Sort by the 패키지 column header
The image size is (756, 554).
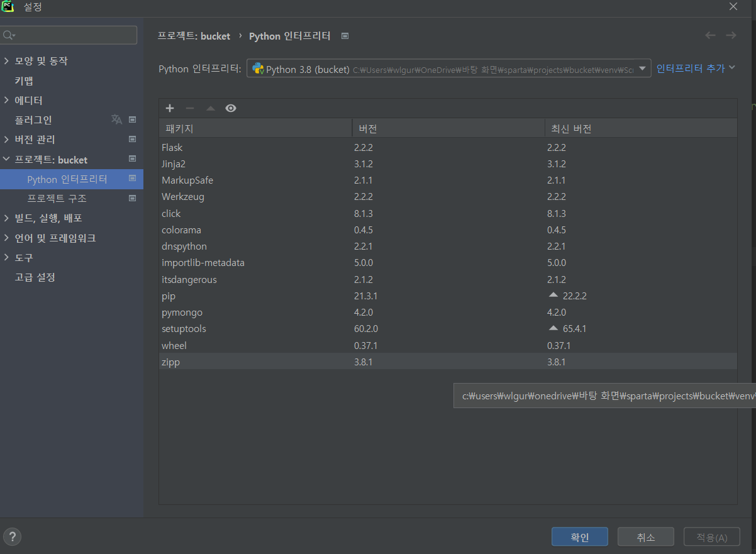(255, 128)
